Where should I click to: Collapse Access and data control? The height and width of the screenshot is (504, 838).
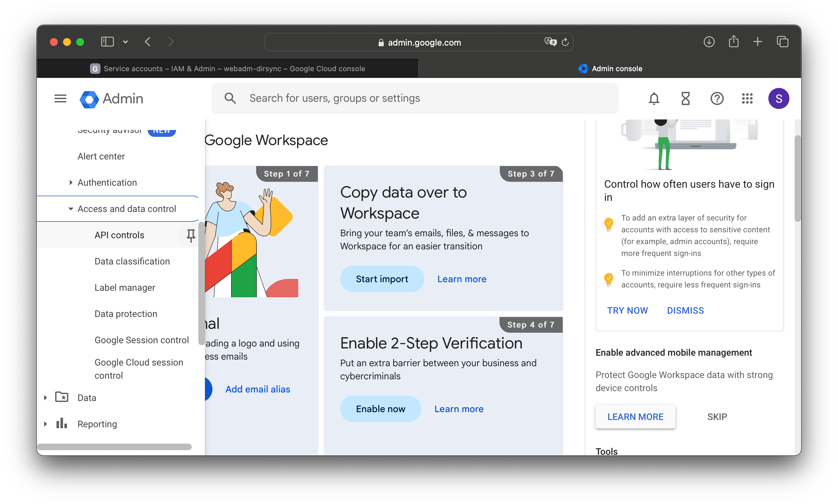(71, 209)
